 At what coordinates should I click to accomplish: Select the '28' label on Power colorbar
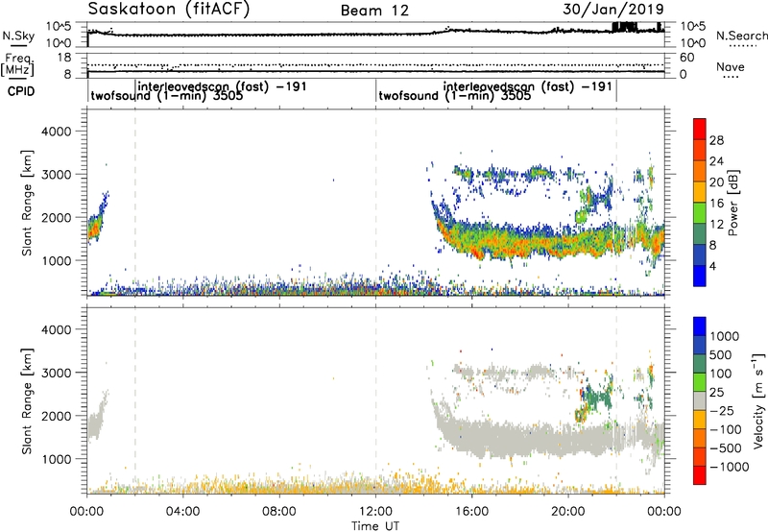pyautogui.click(x=716, y=140)
